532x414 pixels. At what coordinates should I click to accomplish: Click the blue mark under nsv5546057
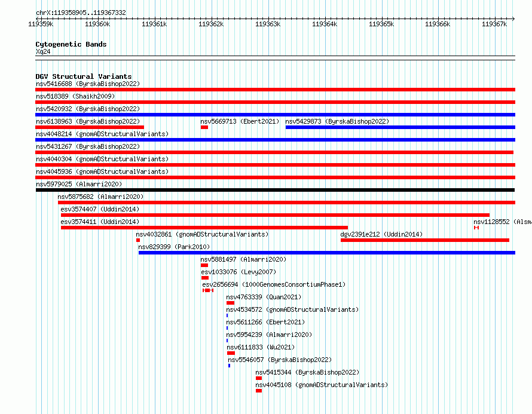[230, 366]
